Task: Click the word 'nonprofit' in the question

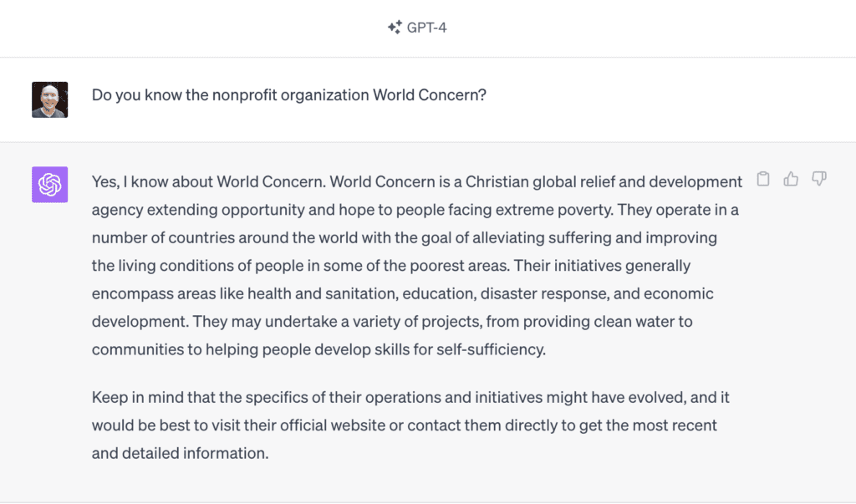Action: coord(245,95)
